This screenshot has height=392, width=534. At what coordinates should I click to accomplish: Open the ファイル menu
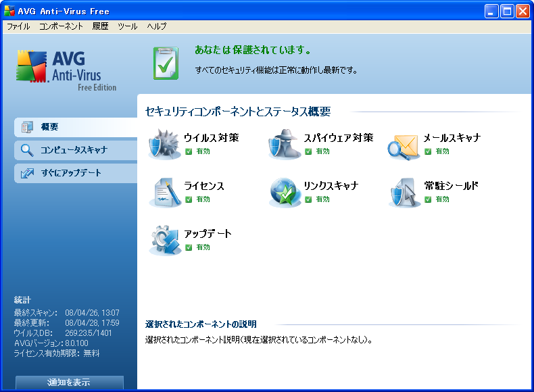18,26
